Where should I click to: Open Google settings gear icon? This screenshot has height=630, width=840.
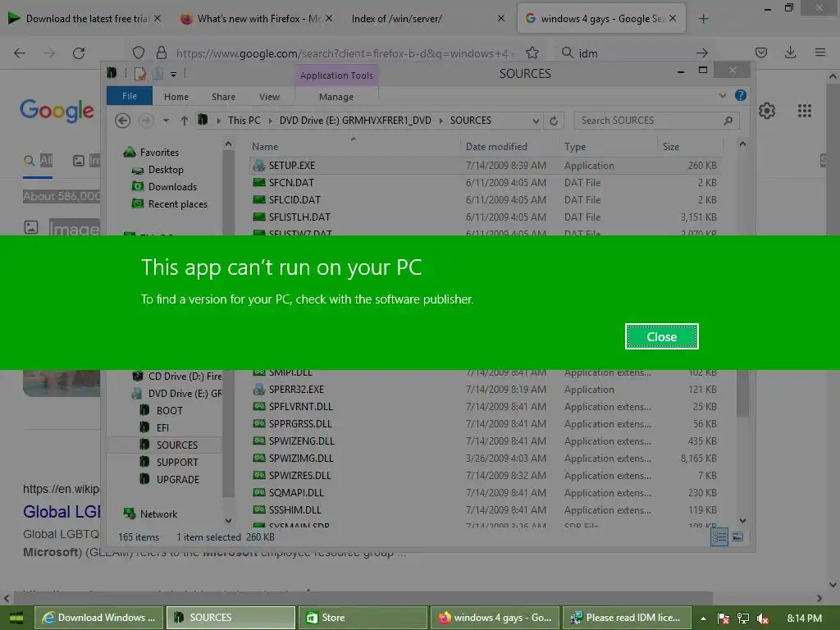[x=767, y=111]
